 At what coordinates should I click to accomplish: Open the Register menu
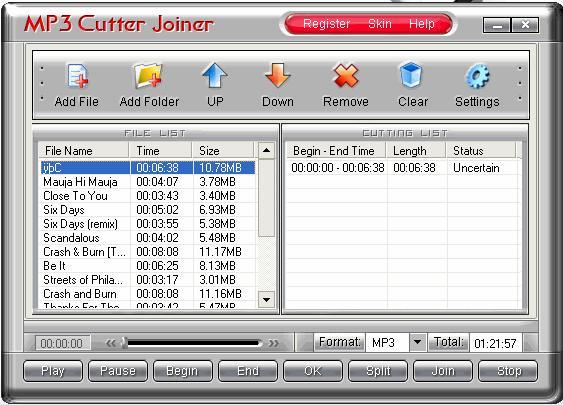326,24
